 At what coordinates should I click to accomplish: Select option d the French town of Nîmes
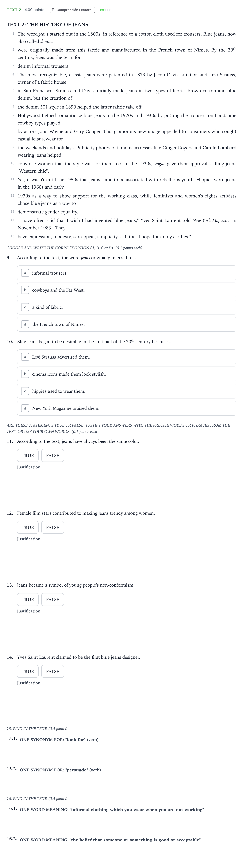pyautogui.click(x=126, y=324)
